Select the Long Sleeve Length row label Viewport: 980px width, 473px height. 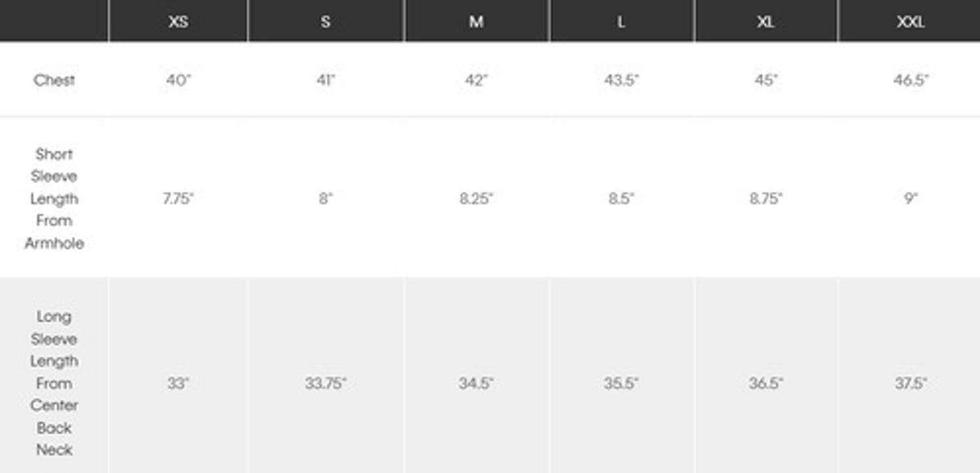coord(54,383)
